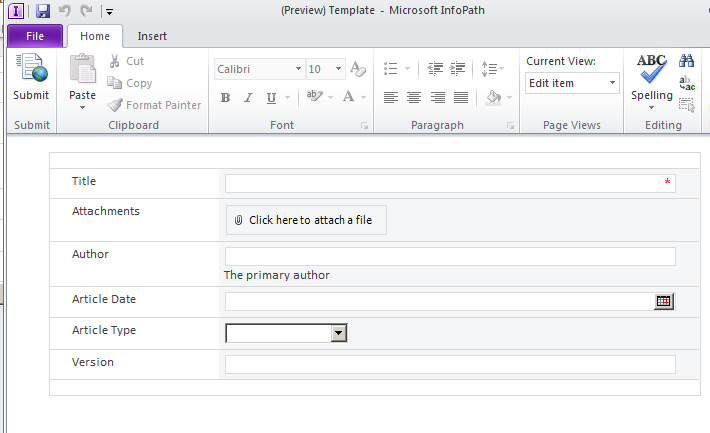Apply the text highlight color
The width and height of the screenshot is (710, 433).
coord(314,96)
